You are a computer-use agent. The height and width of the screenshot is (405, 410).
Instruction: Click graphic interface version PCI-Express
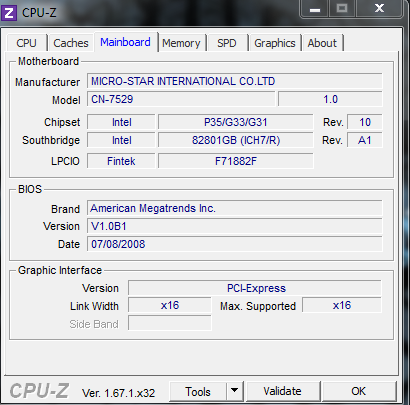[255, 288]
